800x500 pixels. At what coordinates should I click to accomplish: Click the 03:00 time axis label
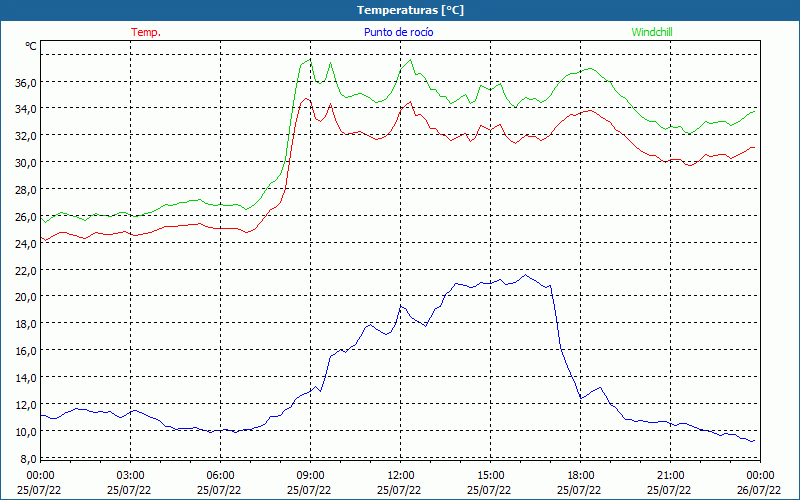click(130, 475)
